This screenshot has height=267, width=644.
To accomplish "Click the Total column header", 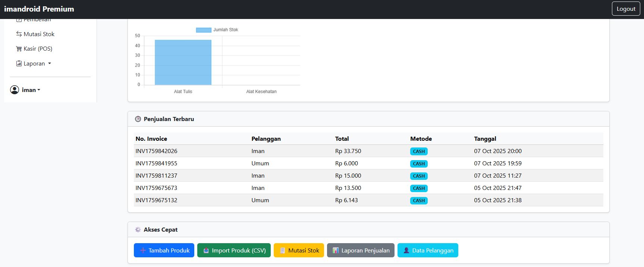I will point(342,139).
